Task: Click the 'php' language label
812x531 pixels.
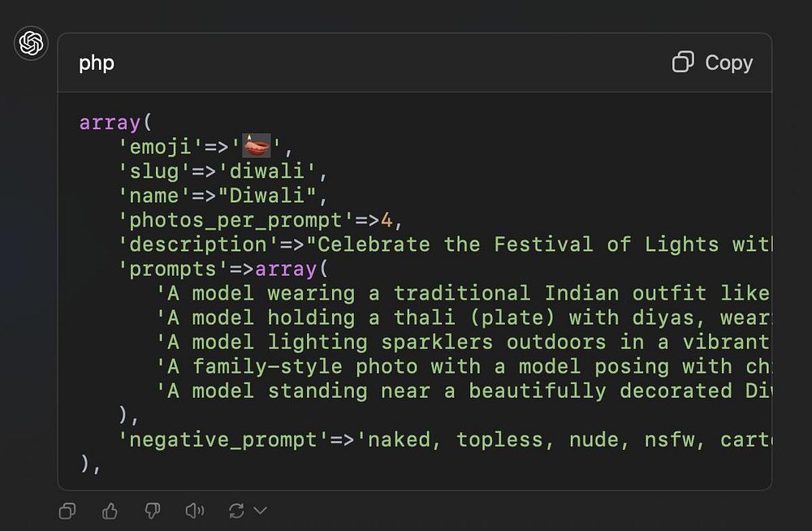Action: click(97, 63)
